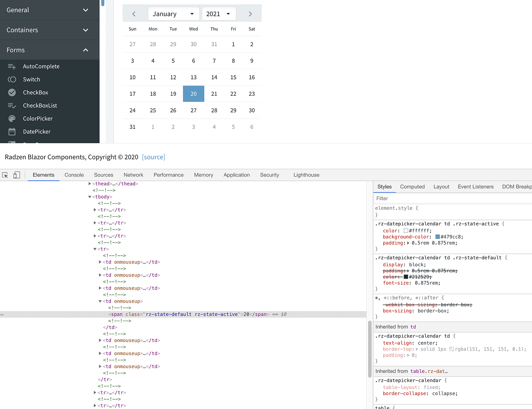The image size is (532, 409).
Task: Select the CheckBox icon in the sidebar
Action: (13, 92)
